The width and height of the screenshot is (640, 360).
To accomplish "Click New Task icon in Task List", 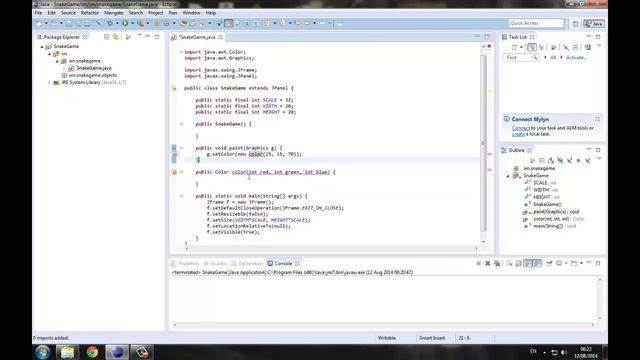I will (x=514, y=47).
